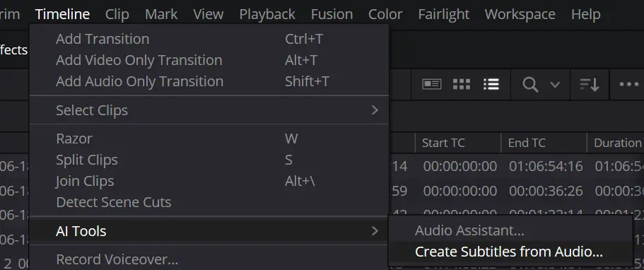
Task: Sort by Duration column header
Action: pos(616,143)
